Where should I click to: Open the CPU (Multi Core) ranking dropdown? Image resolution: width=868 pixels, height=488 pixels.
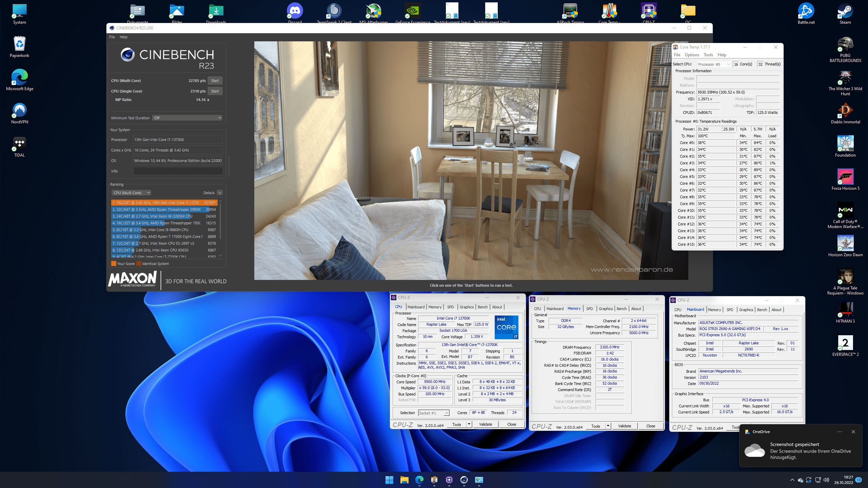tap(131, 193)
